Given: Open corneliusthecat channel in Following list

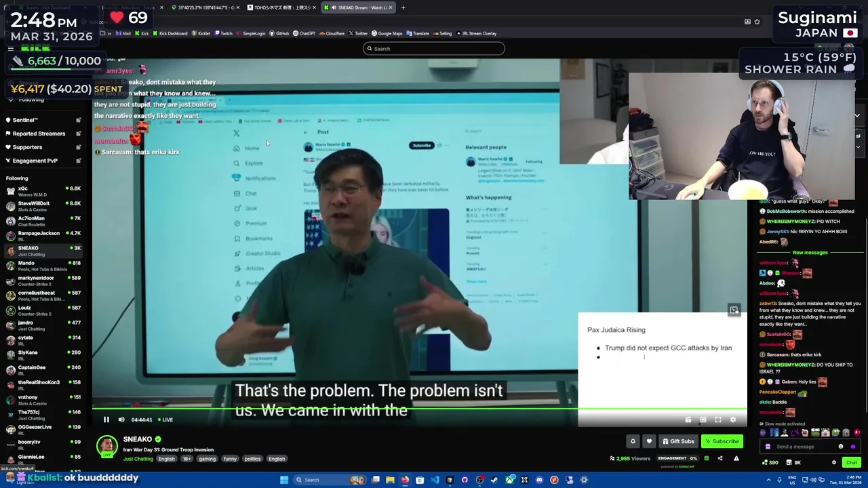Looking at the screenshot, I should pyautogui.click(x=43, y=296).
